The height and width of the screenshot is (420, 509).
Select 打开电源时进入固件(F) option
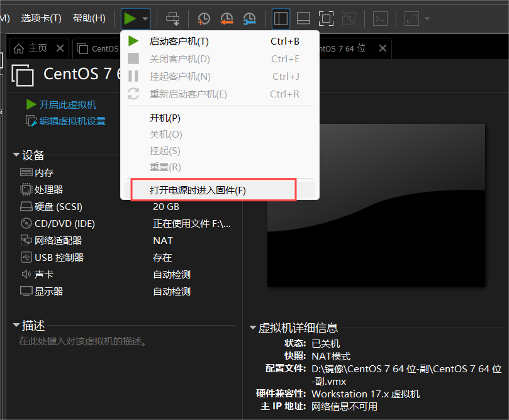(x=220, y=190)
